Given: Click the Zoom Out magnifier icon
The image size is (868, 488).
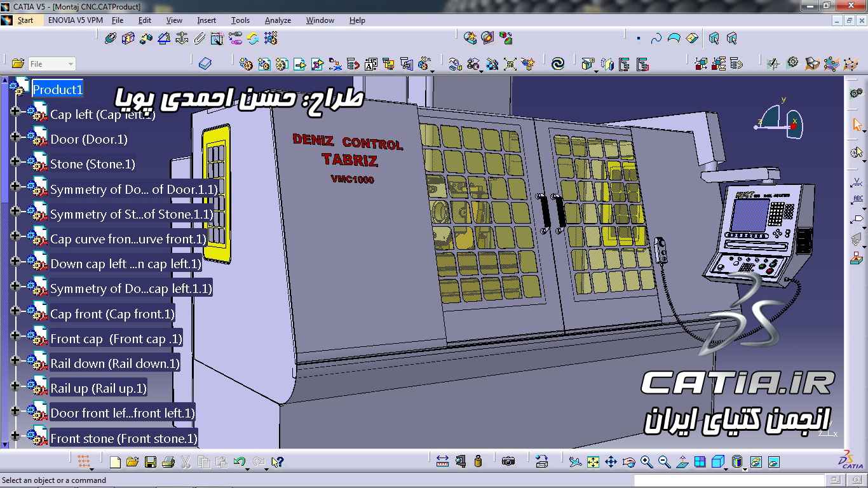Looking at the screenshot, I should (664, 462).
